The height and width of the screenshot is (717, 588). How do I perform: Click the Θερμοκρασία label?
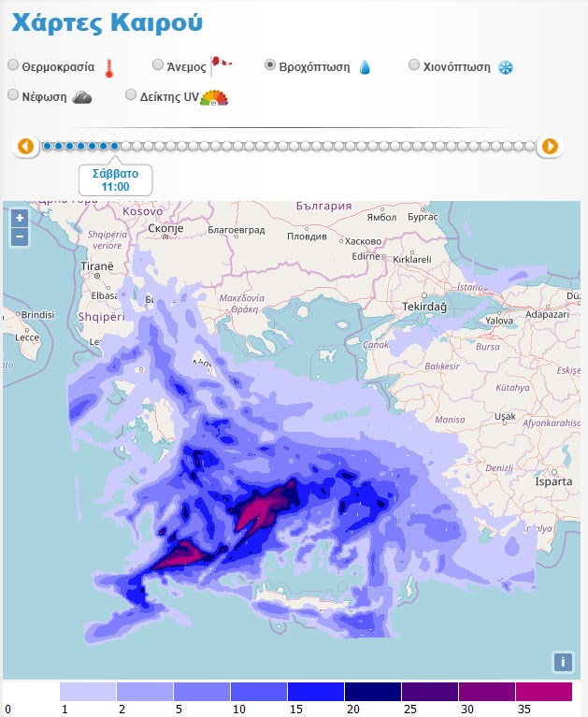pyautogui.click(x=58, y=67)
